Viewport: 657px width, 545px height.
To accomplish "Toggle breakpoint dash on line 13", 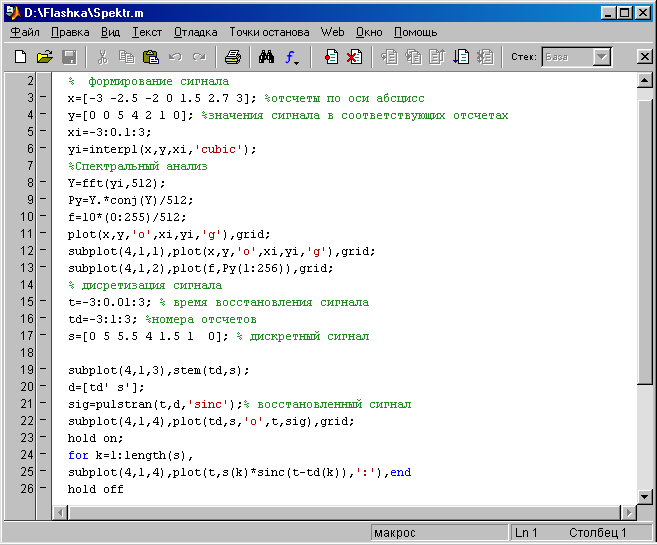I will click(43, 267).
